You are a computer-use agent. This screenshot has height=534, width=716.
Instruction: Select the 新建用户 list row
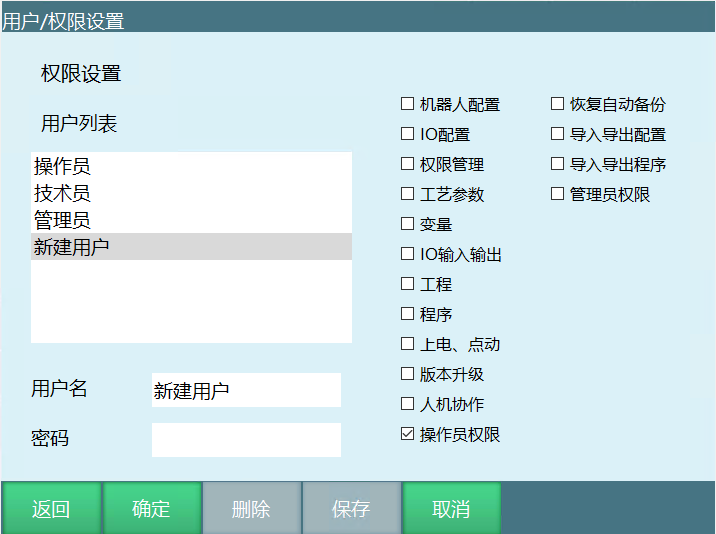click(x=191, y=247)
